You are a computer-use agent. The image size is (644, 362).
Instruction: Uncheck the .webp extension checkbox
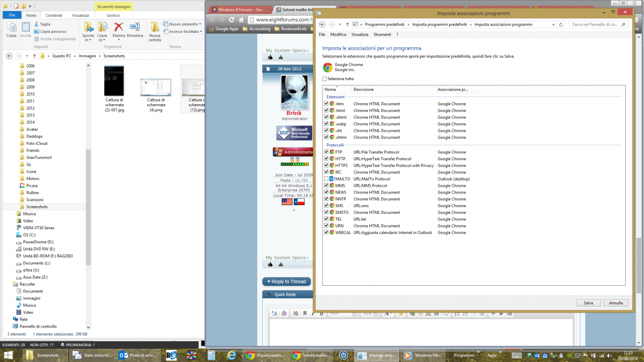click(326, 124)
